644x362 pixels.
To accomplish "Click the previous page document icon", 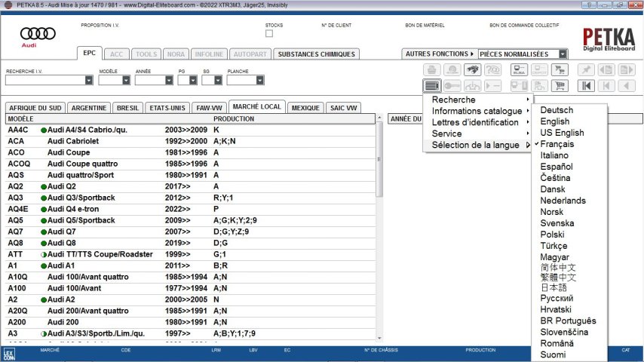I will [606, 70].
